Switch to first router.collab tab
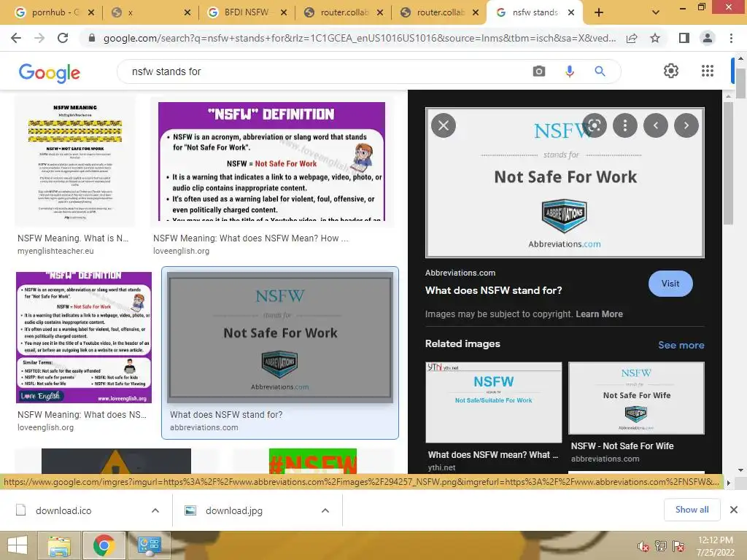Screen dimensions: 747x560 (x=343, y=12)
